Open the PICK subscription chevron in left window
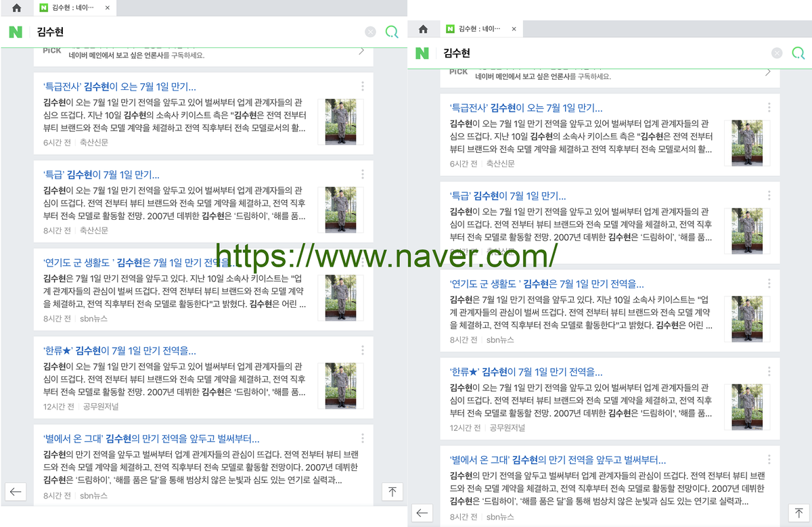Viewport: 812px width, 527px height. [x=361, y=51]
